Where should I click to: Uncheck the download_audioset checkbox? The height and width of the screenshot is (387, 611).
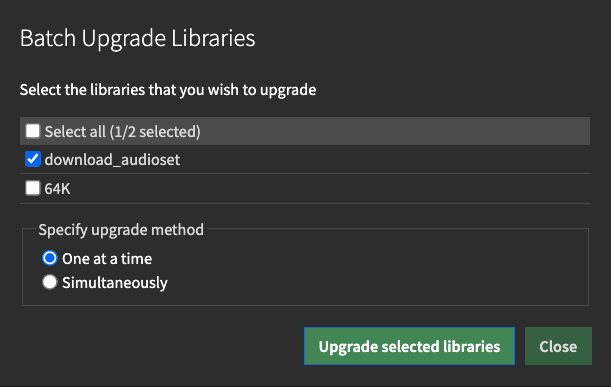pos(33,159)
